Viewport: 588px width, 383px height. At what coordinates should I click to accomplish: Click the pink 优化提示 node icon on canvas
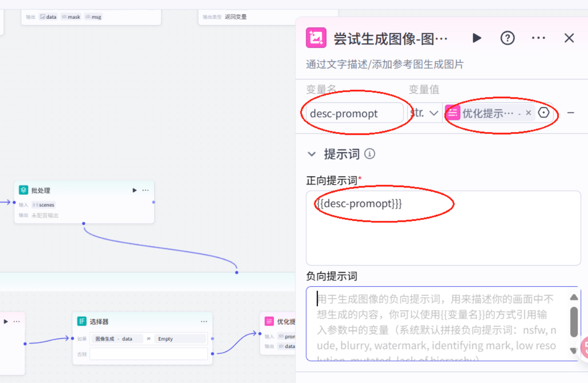coord(270,321)
